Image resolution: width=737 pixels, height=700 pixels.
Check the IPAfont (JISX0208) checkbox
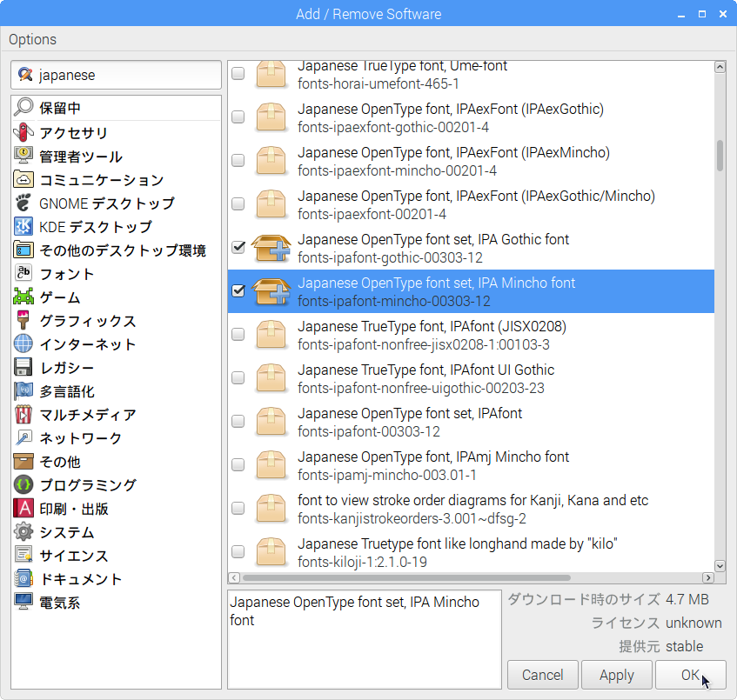238,334
